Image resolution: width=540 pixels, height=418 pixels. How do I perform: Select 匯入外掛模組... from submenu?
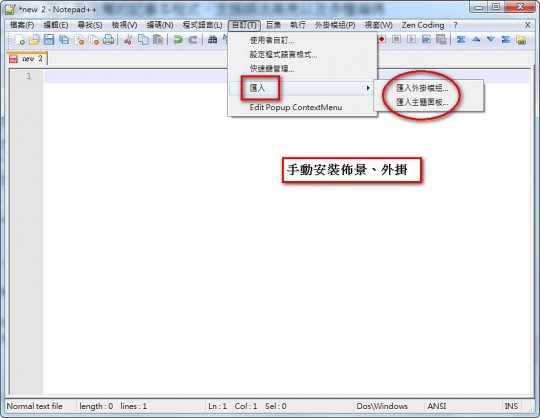422,88
